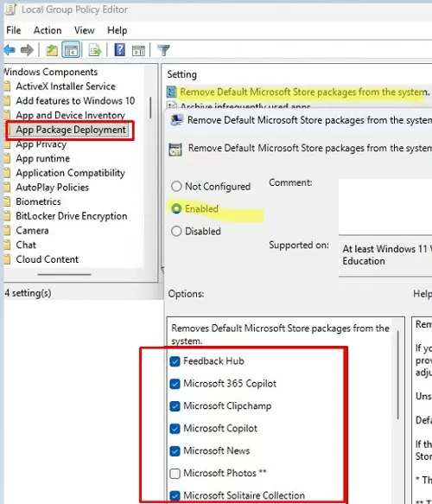Select the Disabled radio button
The height and width of the screenshot is (504, 432).
click(x=176, y=231)
